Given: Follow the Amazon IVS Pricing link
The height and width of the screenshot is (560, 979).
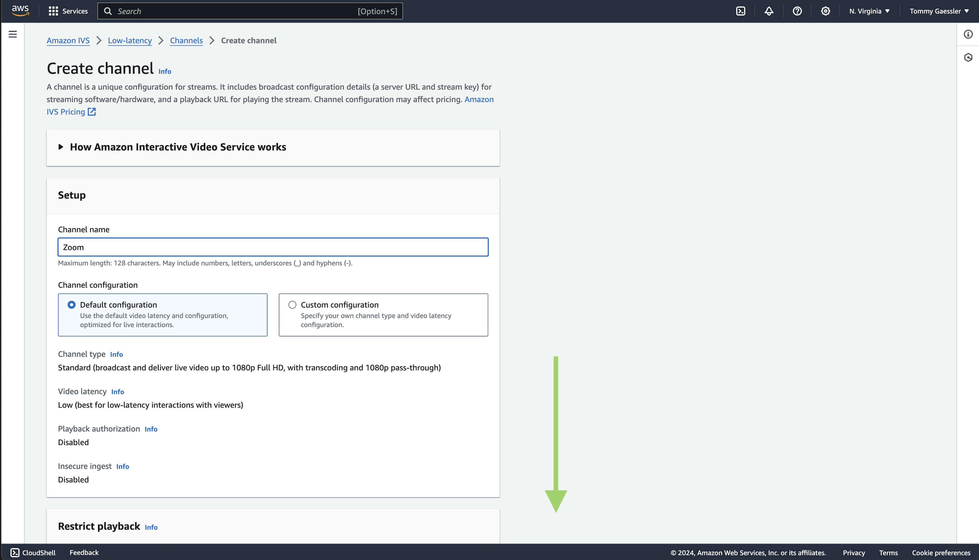Looking at the screenshot, I should coord(66,112).
